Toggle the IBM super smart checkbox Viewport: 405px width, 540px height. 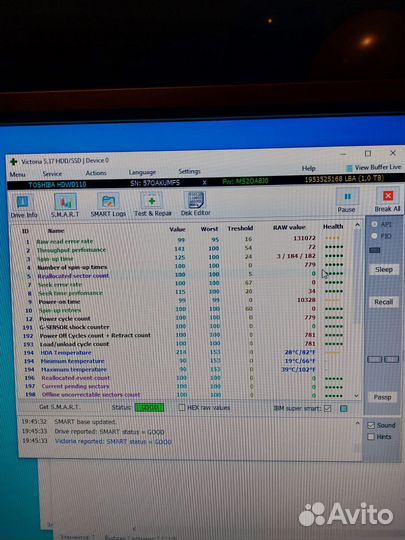328,408
